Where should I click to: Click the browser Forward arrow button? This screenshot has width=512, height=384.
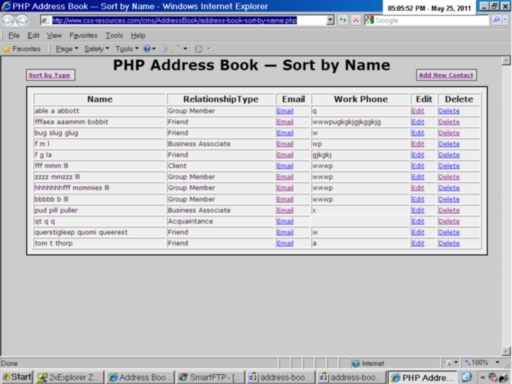22,21
